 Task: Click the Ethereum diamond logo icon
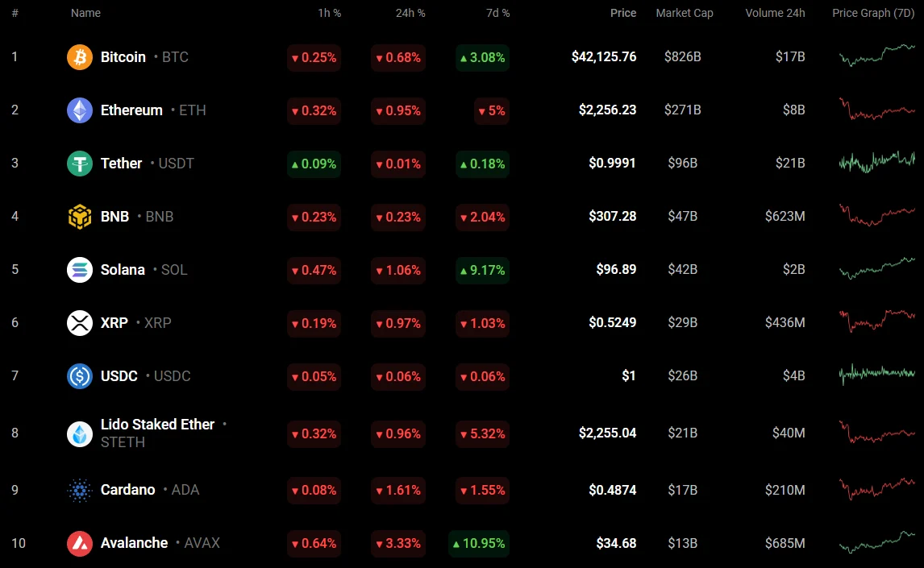click(x=80, y=110)
